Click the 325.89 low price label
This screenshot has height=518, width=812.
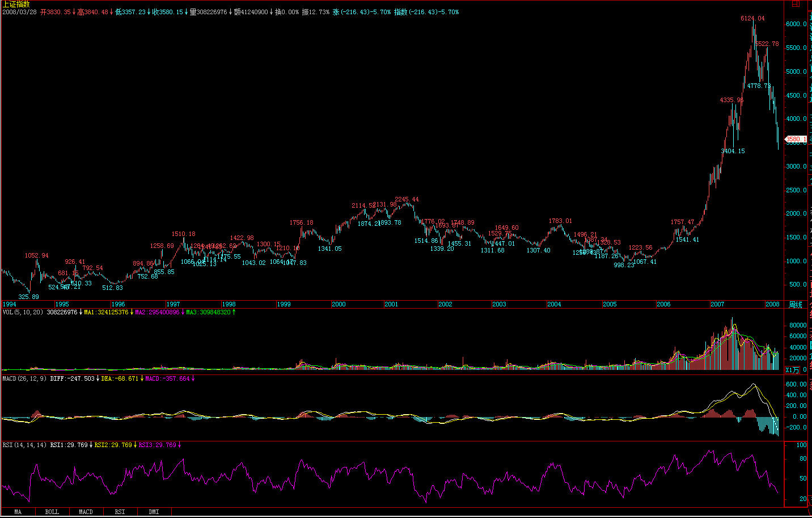pyautogui.click(x=29, y=297)
